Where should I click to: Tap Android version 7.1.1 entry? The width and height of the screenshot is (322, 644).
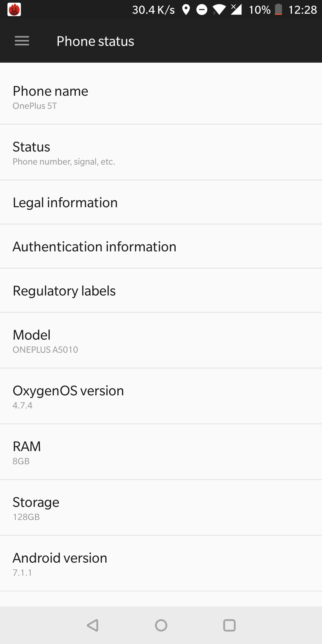click(x=161, y=563)
